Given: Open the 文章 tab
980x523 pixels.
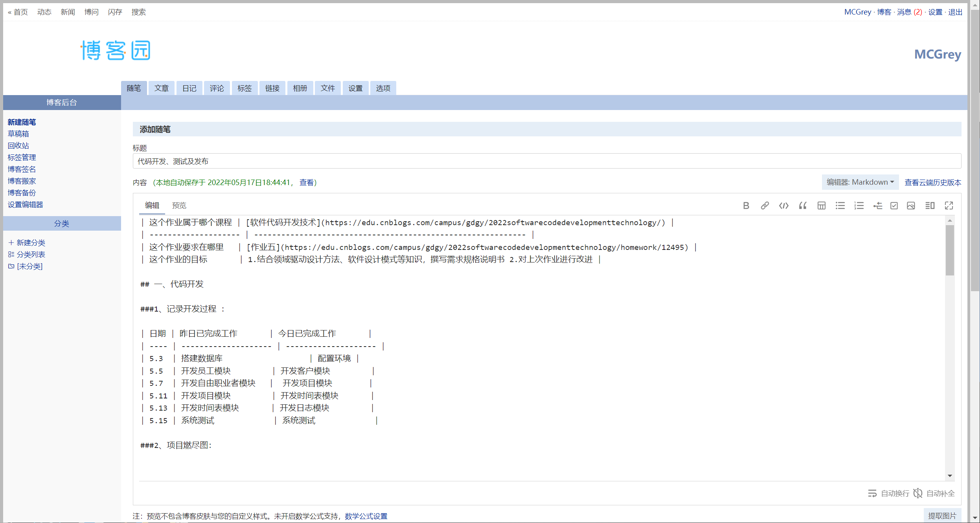Looking at the screenshot, I should click(162, 88).
